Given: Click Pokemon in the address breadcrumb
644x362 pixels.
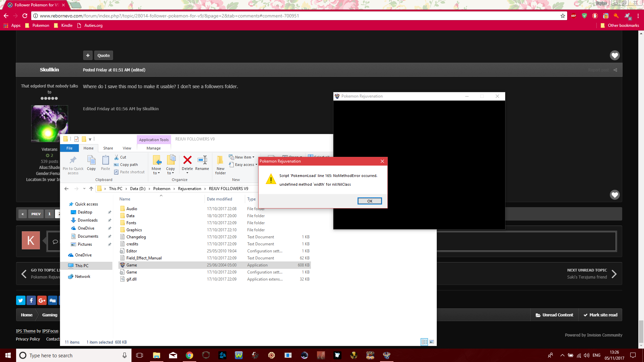Looking at the screenshot, I should [x=162, y=189].
